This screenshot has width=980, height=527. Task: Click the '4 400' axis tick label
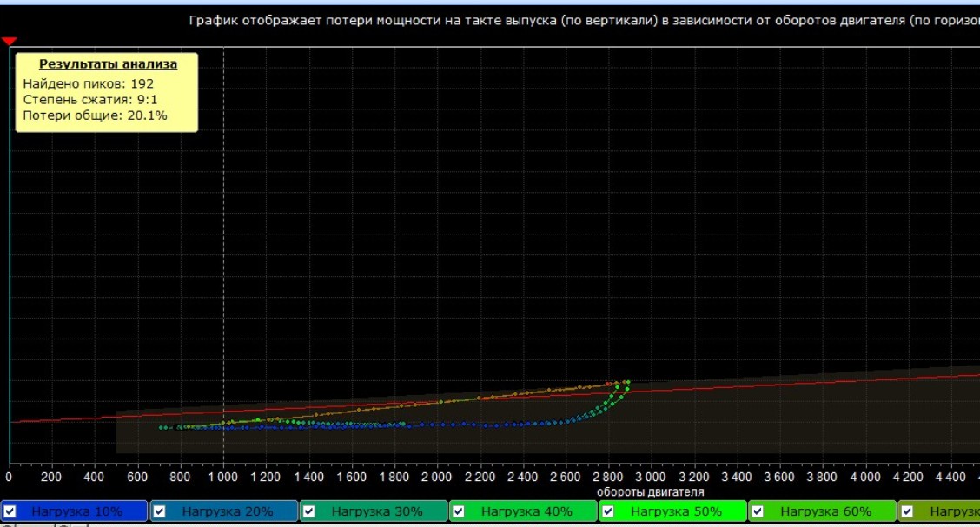(950, 477)
